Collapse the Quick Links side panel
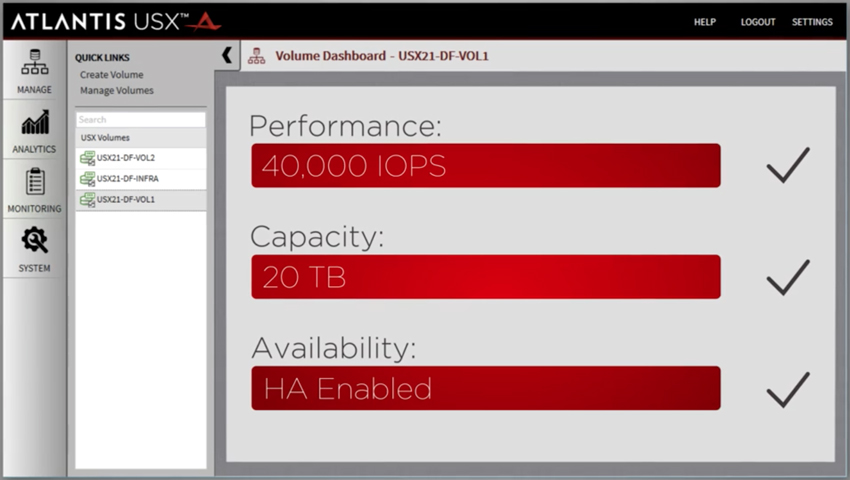850x480 pixels. click(227, 55)
